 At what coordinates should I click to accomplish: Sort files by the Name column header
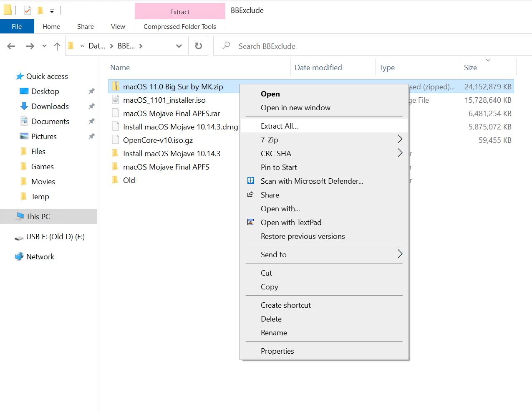pos(120,68)
